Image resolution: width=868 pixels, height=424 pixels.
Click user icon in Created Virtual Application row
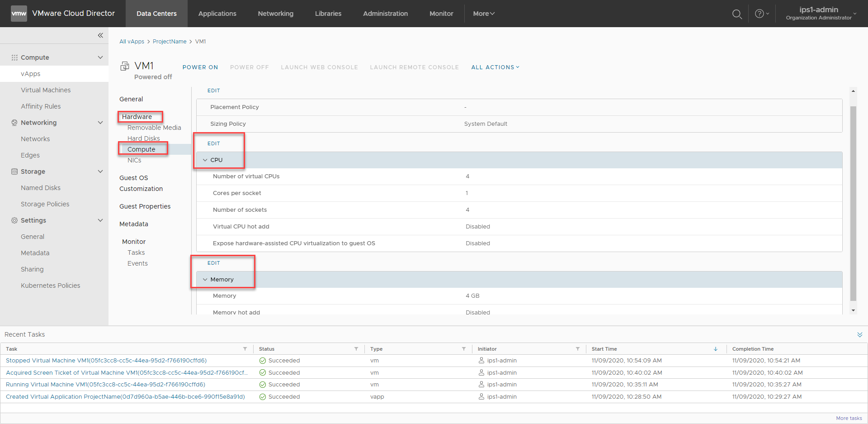click(x=481, y=396)
